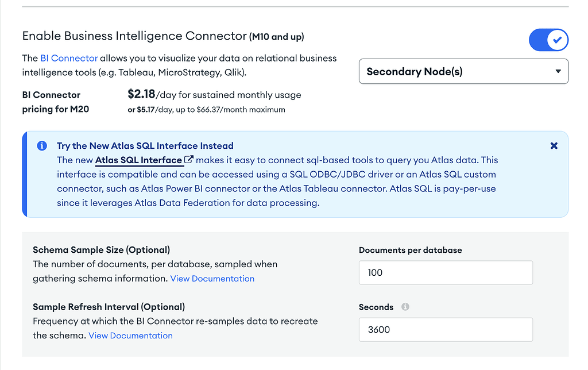Click the Documents per database label
Viewport: 588px width, 370px height.
pyautogui.click(x=410, y=250)
